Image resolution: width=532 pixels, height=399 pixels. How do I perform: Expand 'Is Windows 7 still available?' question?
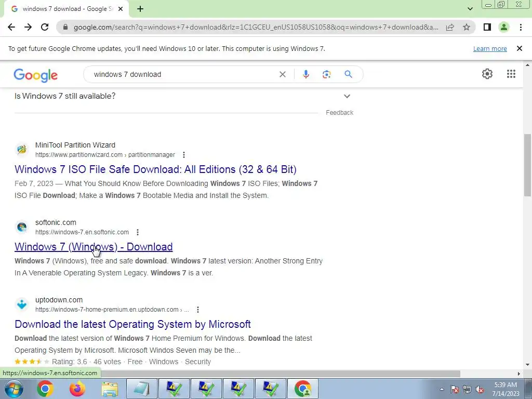point(183,96)
